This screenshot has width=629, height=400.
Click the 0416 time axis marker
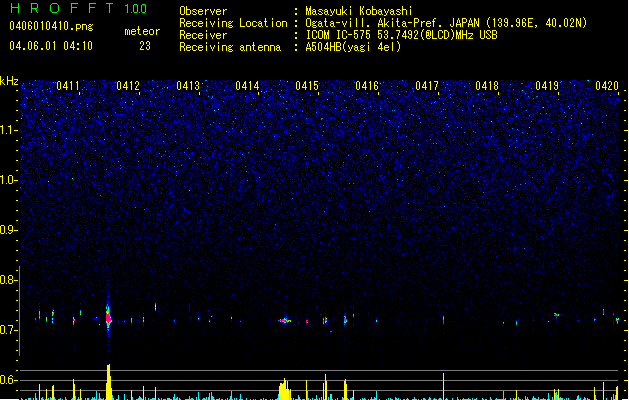(x=367, y=86)
